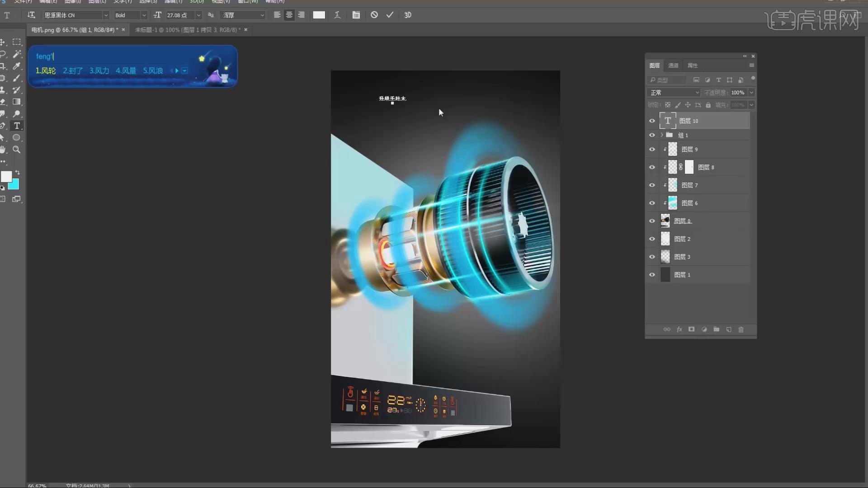Click delete layer trash icon
Screen dimensions: 868x488
(741, 329)
